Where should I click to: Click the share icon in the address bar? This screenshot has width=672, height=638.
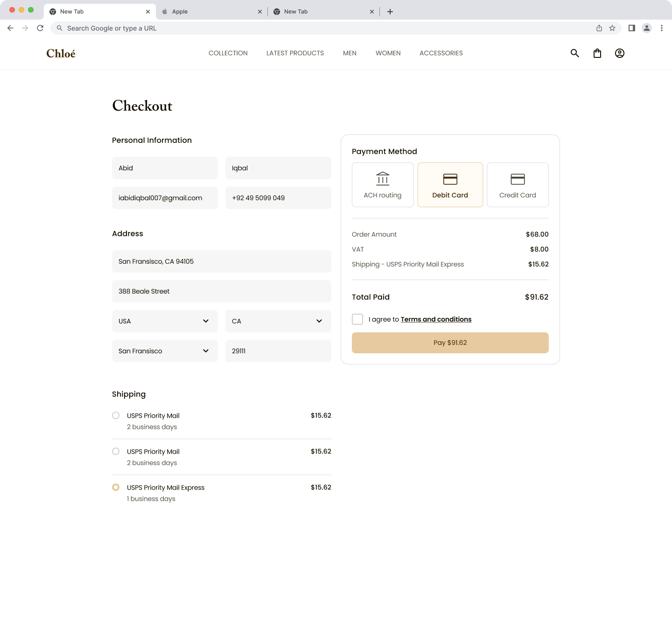coord(599,28)
